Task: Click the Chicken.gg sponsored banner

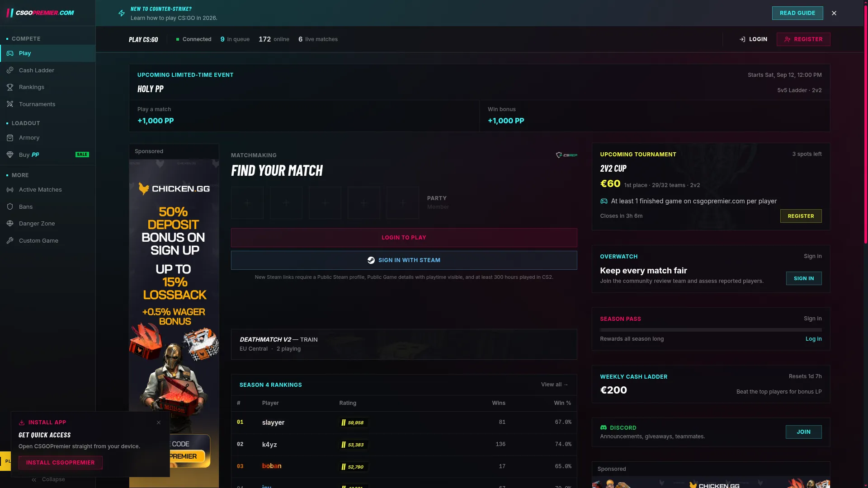Action: 174,323
